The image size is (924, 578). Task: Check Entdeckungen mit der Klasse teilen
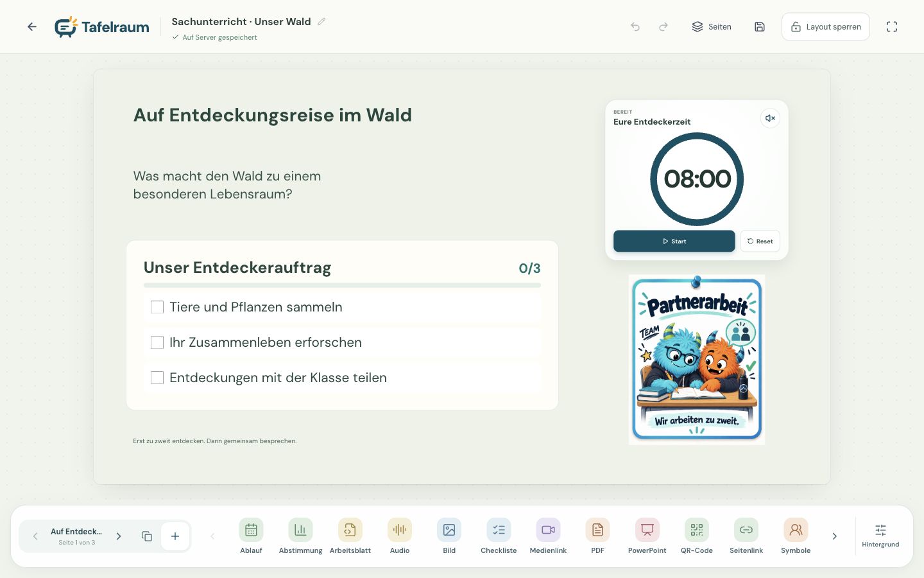[x=157, y=378]
